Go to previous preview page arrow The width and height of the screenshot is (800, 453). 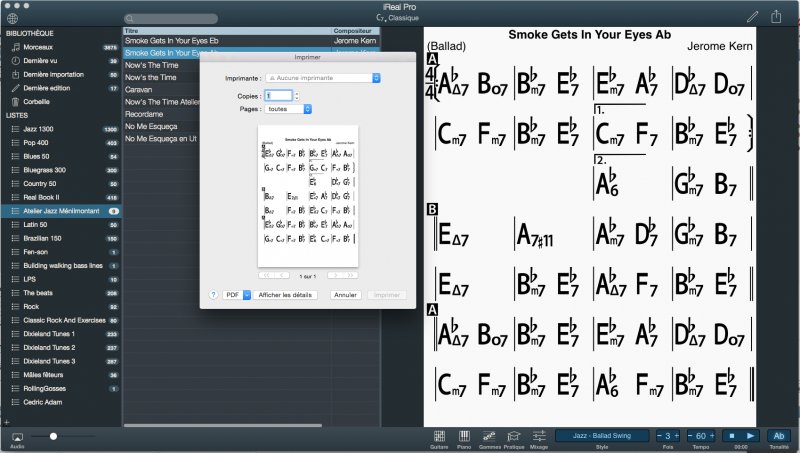click(282, 275)
